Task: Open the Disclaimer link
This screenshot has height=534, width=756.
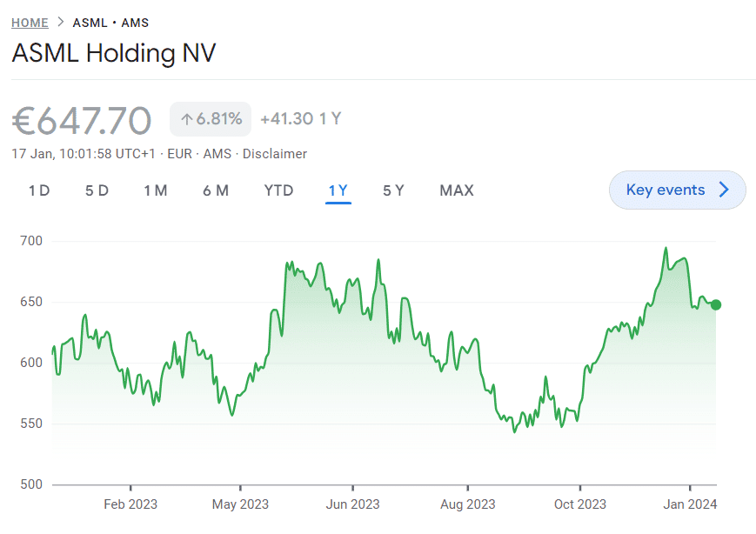Action: (x=275, y=154)
